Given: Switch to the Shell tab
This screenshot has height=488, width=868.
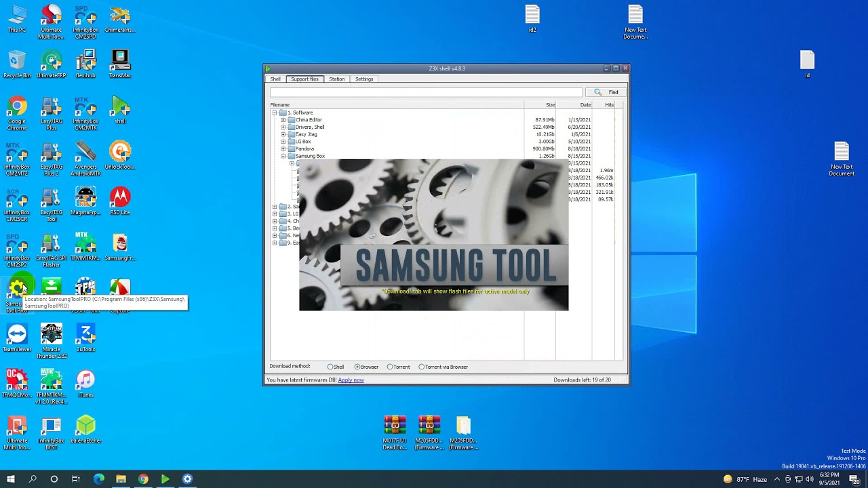Looking at the screenshot, I should tap(275, 79).
